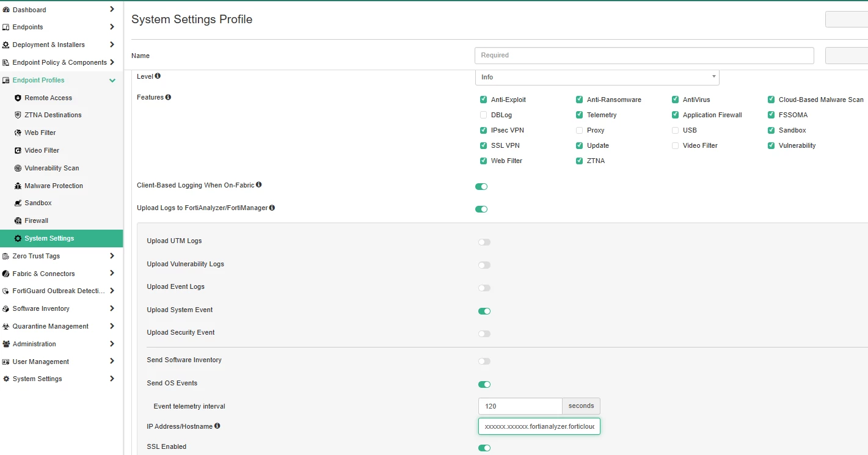
Task: Turn off the Send OS Events switch
Action: [484, 384]
